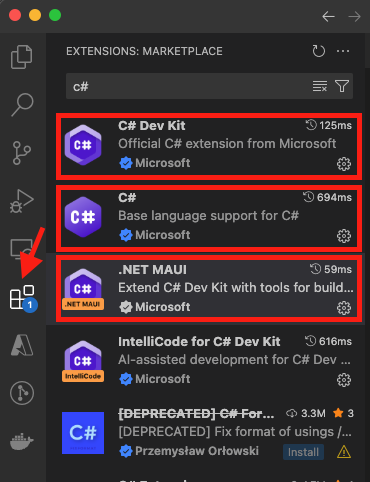Open the Azure view in activity bar
370x482 pixels.
click(22, 345)
